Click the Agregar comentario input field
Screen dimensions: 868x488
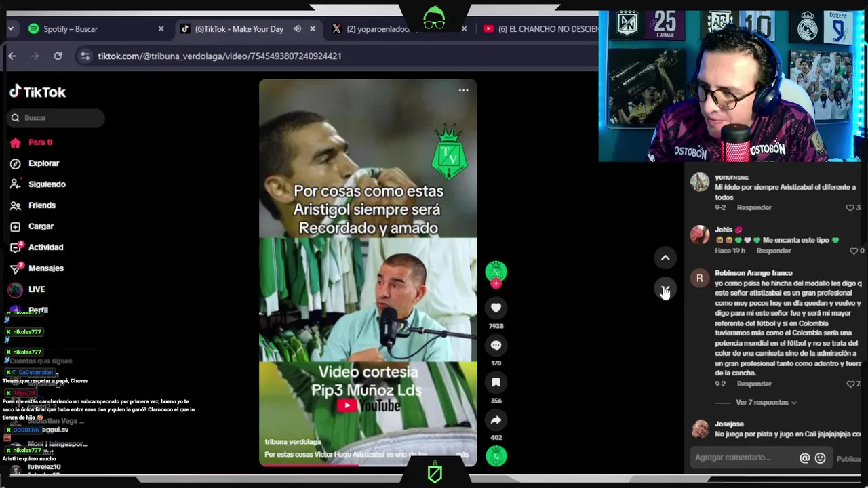point(743,457)
